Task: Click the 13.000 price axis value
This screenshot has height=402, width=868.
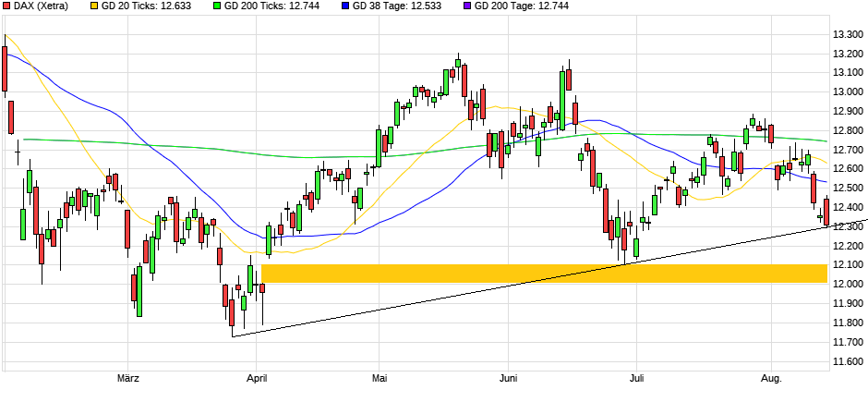Action: (x=848, y=91)
